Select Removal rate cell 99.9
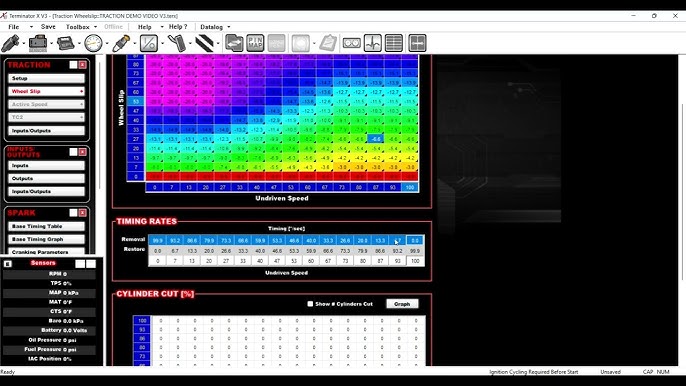 (x=158, y=240)
